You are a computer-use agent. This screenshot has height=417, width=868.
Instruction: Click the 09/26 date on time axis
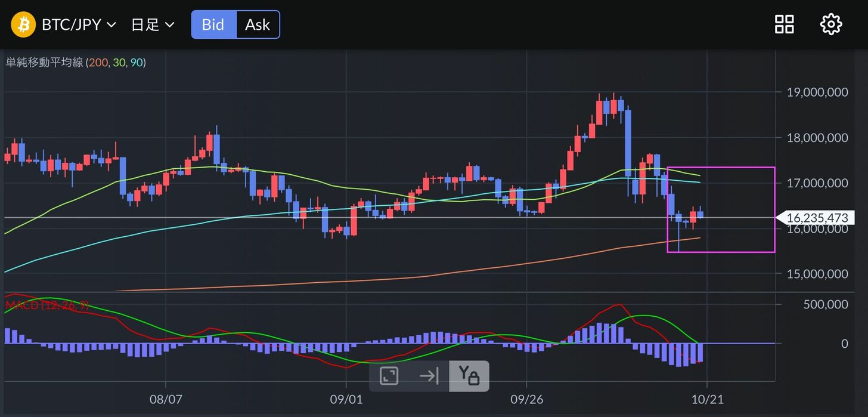tap(526, 399)
